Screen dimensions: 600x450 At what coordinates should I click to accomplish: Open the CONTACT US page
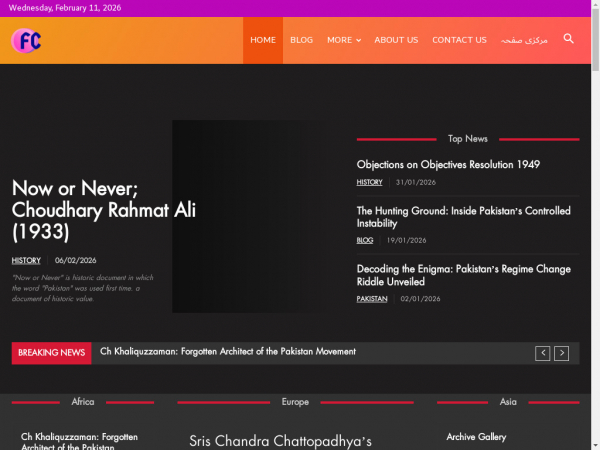point(459,40)
